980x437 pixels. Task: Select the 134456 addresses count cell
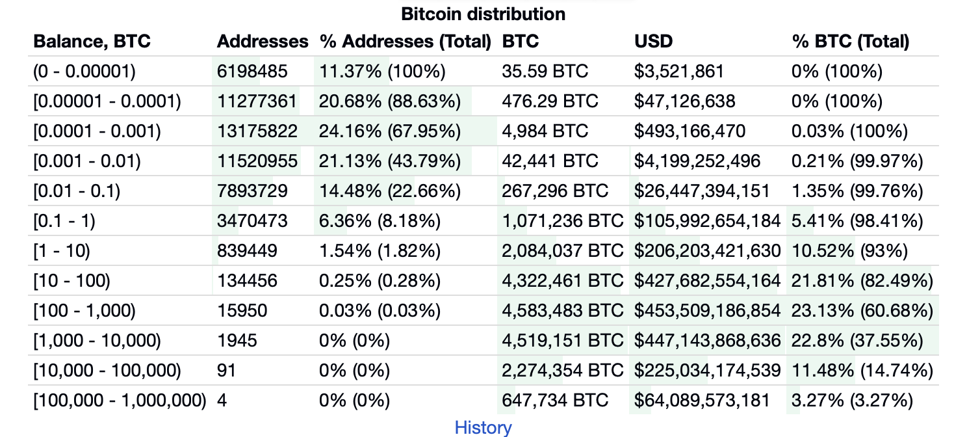[247, 281]
